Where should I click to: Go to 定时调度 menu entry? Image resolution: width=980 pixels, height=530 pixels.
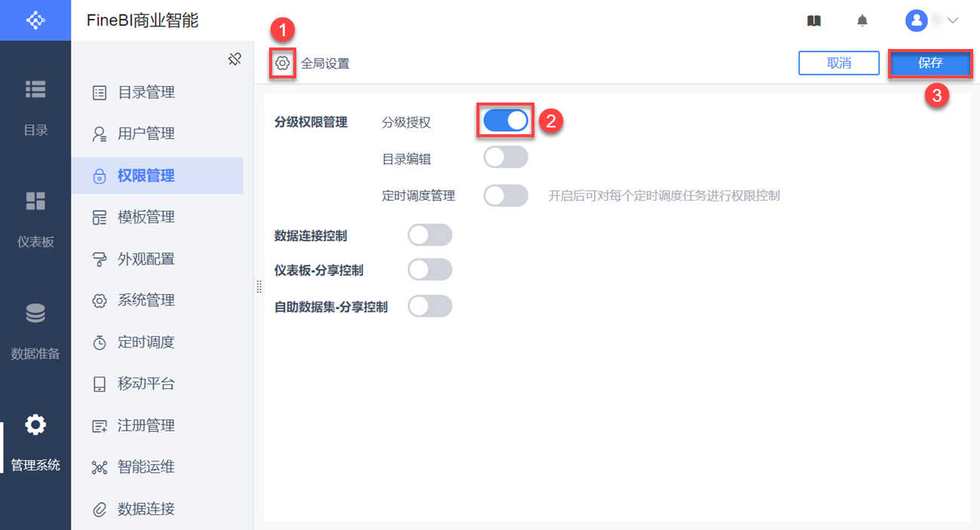(145, 342)
